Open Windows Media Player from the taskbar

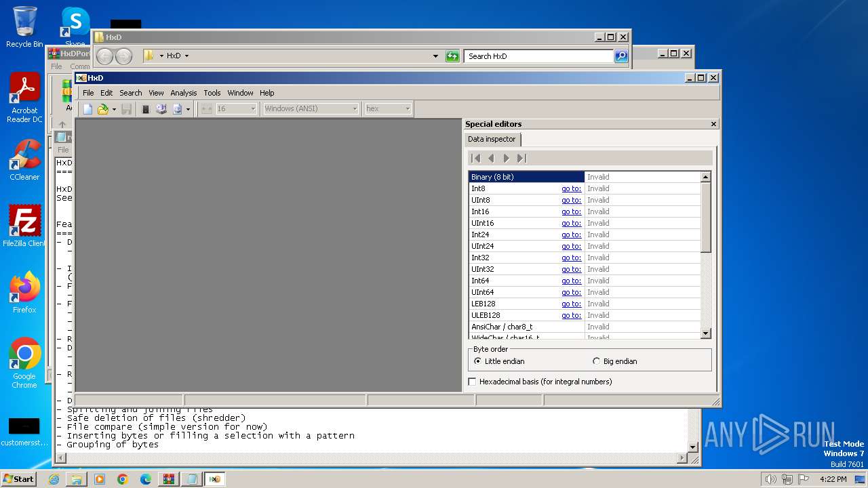coord(100,479)
